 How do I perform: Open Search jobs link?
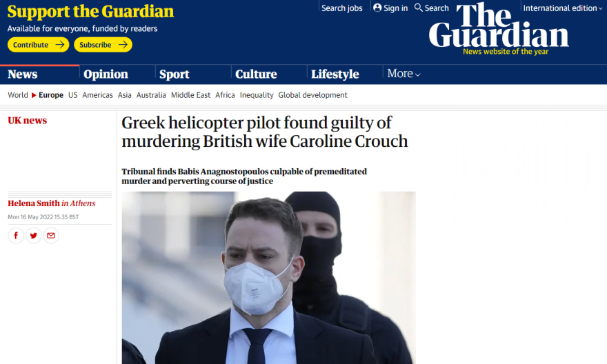pos(342,8)
